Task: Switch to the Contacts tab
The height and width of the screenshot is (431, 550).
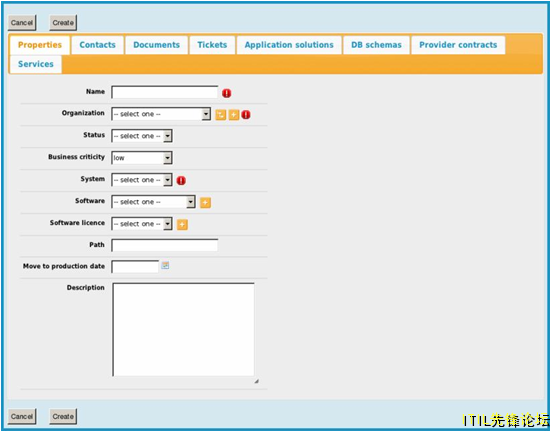Action: click(98, 45)
